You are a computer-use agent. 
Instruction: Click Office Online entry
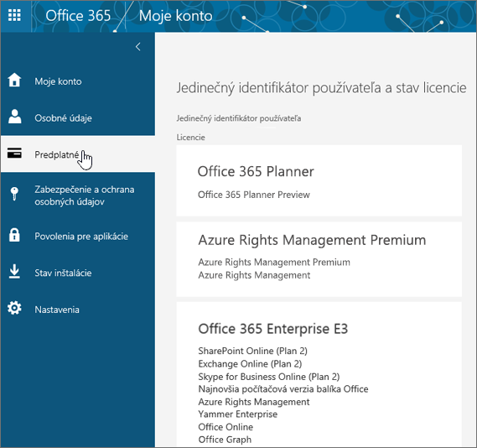click(226, 427)
